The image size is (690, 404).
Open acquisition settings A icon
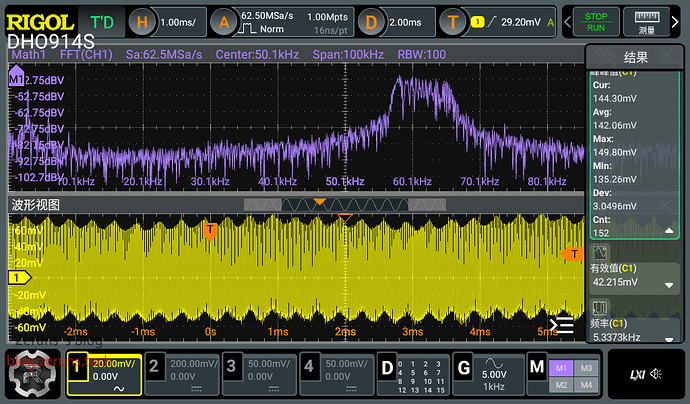pyautogui.click(x=222, y=22)
